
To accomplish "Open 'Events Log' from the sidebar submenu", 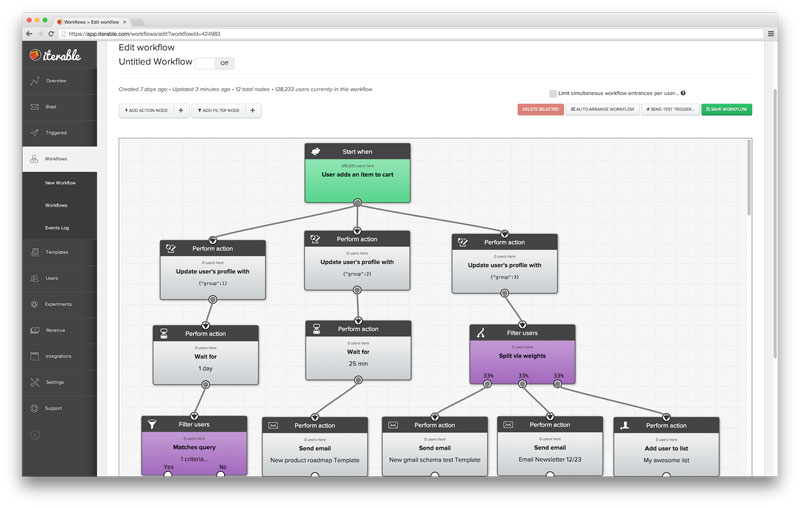I will pyautogui.click(x=57, y=227).
